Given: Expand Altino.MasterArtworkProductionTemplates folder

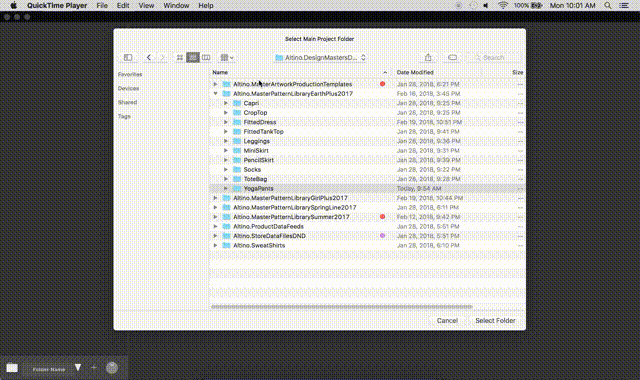Looking at the screenshot, I should [x=215, y=84].
